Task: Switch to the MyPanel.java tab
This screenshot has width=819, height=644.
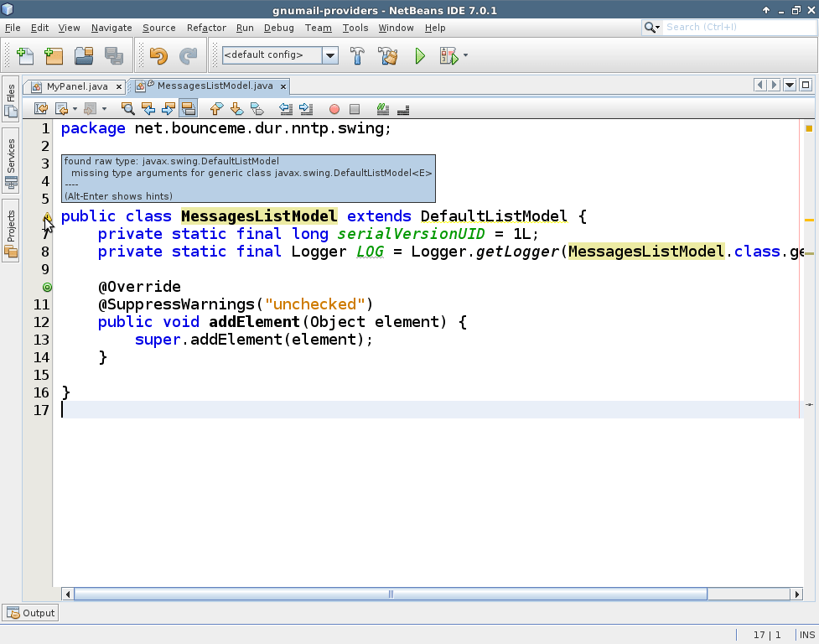Action: click(x=77, y=86)
